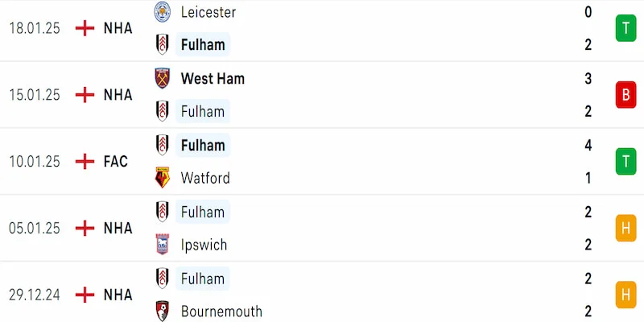
Task: Open the Watford team link
Action: tap(205, 178)
